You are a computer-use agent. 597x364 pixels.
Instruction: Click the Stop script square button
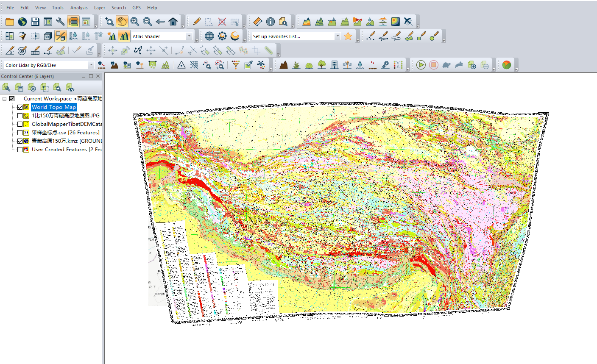click(x=433, y=65)
